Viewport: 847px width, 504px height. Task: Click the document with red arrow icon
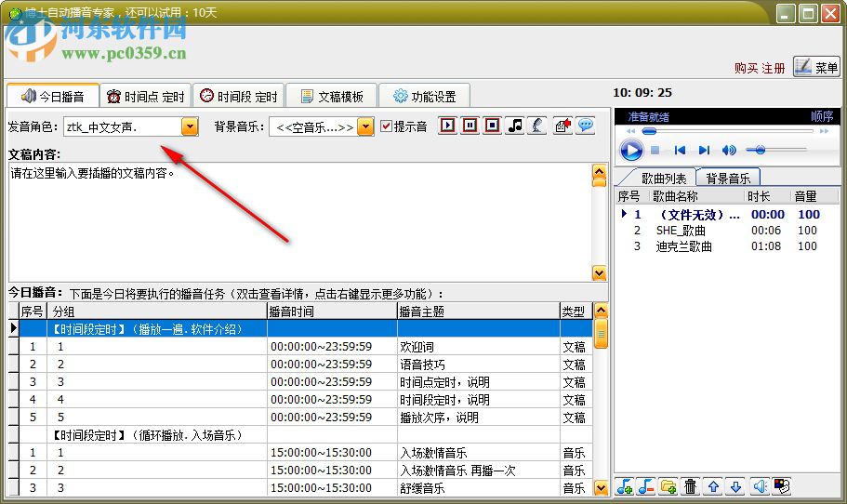[x=562, y=126]
